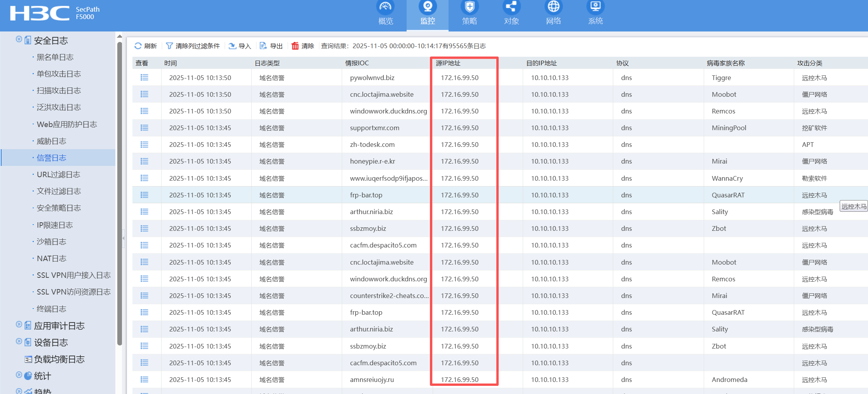Open the 系统 system tab
868x394 pixels.
point(595,14)
